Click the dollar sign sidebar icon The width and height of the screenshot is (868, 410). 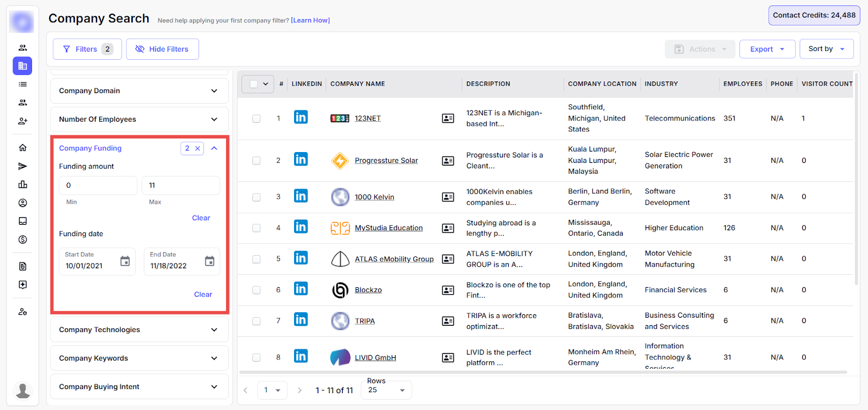coord(23,239)
